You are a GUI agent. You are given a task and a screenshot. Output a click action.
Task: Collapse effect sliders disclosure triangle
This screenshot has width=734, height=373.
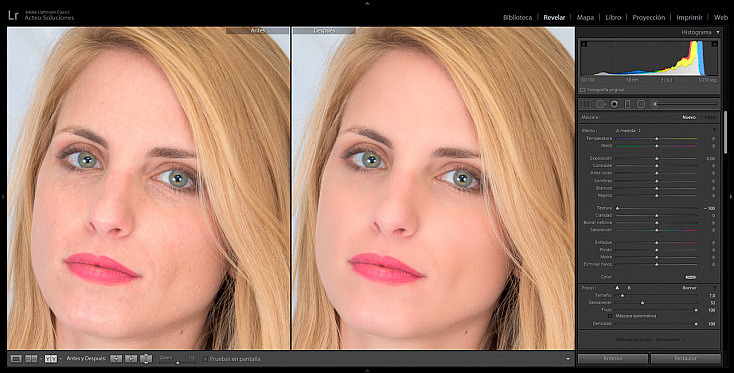click(x=714, y=130)
